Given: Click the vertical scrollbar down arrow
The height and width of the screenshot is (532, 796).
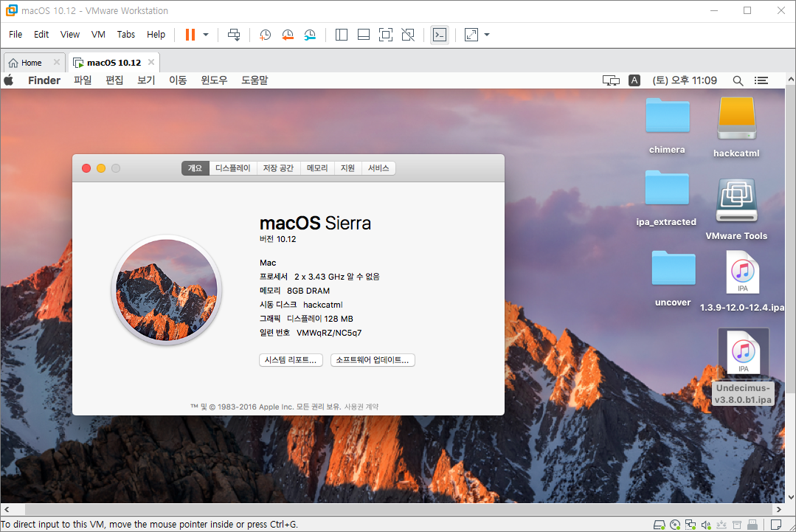Looking at the screenshot, I should pyautogui.click(x=791, y=497).
